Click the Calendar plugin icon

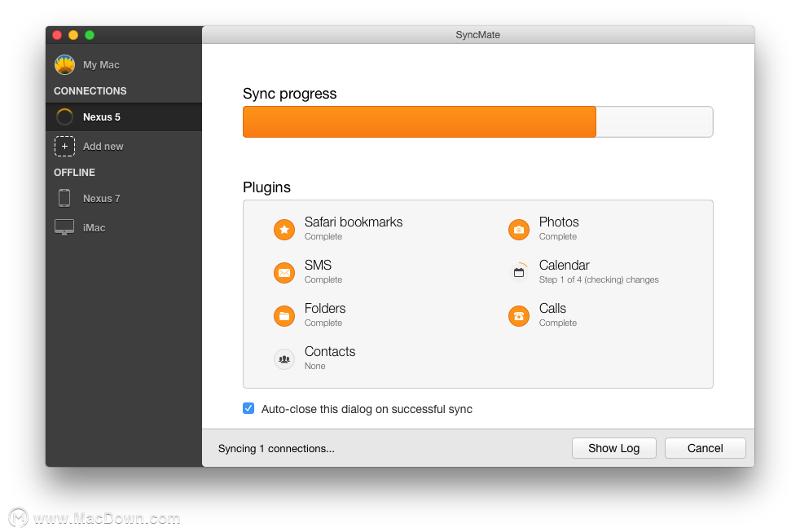[519, 272]
